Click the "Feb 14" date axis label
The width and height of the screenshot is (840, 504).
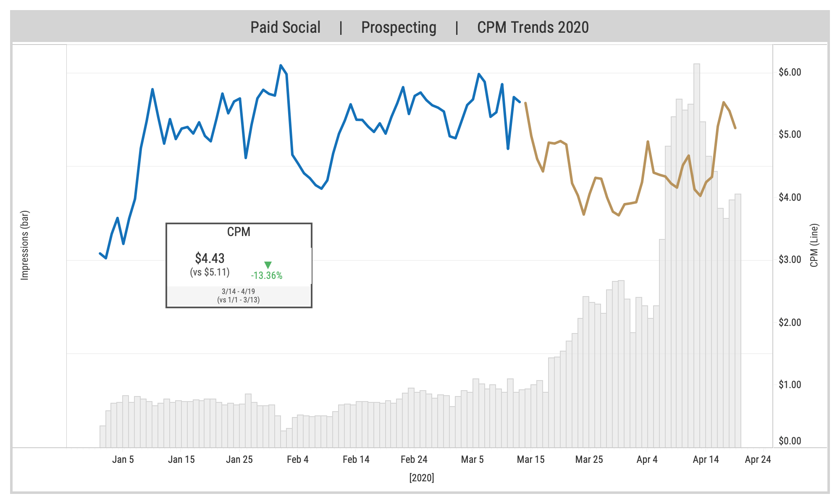pos(356,459)
